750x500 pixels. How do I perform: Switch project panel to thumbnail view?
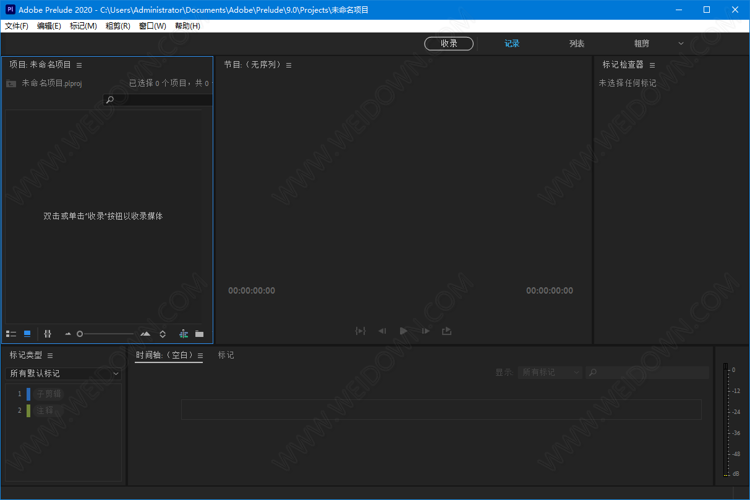[27, 334]
